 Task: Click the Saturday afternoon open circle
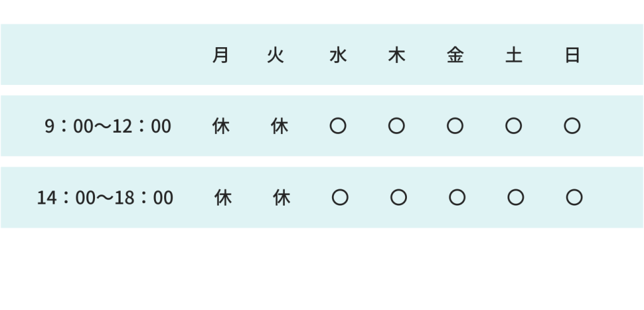(x=516, y=197)
